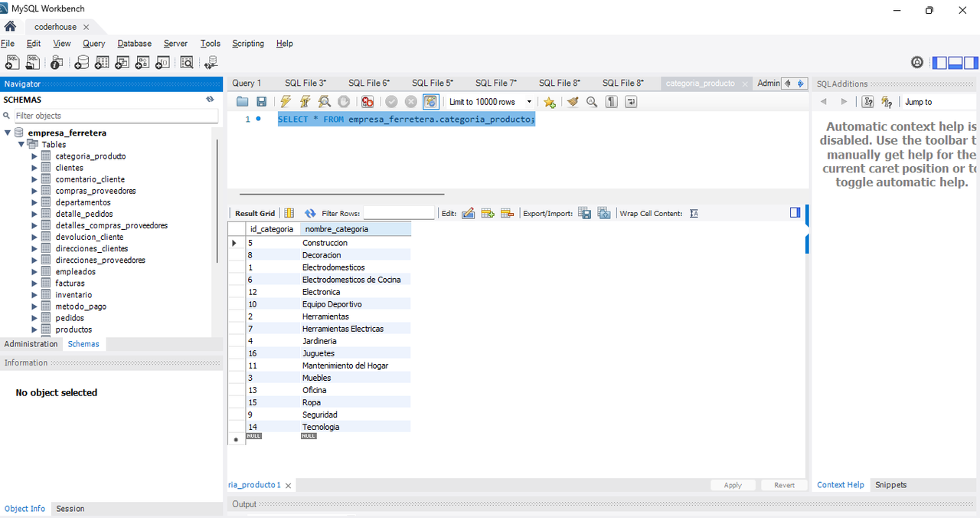Edit current row pencil icon

[x=469, y=213]
